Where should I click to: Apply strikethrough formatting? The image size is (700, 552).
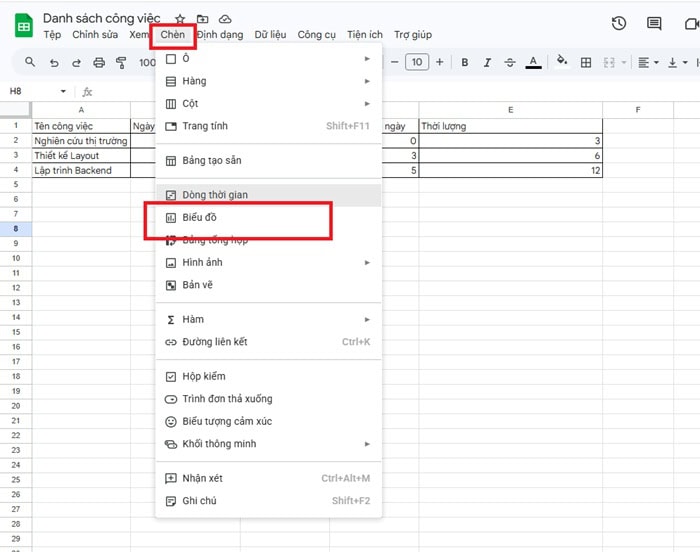510,63
